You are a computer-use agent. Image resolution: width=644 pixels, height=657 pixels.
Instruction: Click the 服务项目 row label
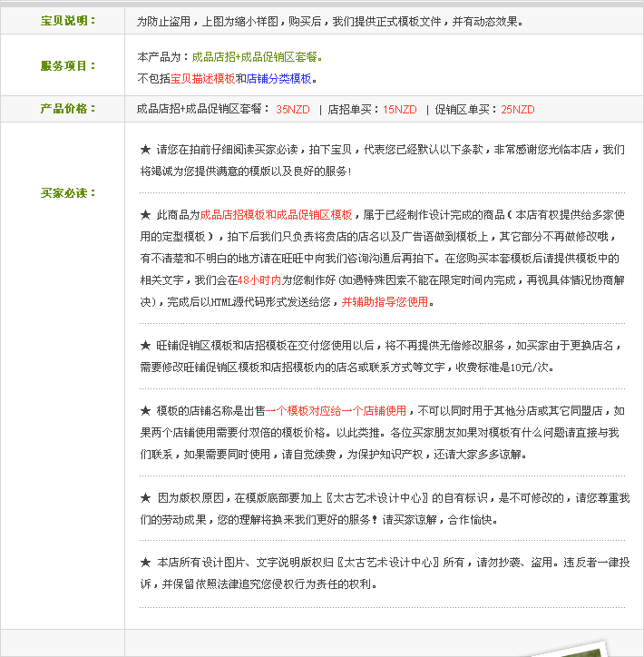(68, 66)
